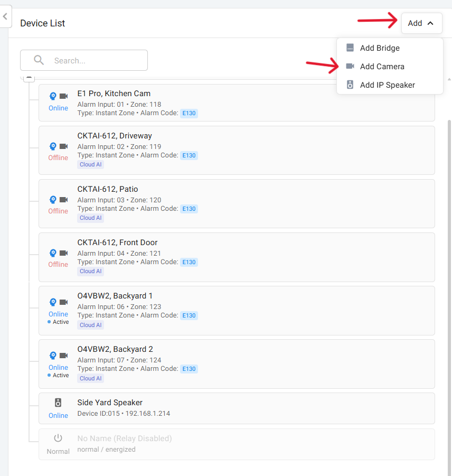This screenshot has width=452, height=476.
Task: Click the search magnifier icon
Action: click(39, 60)
